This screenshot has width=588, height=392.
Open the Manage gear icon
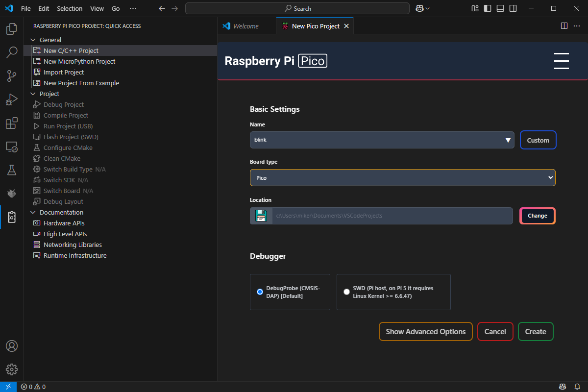click(11, 369)
